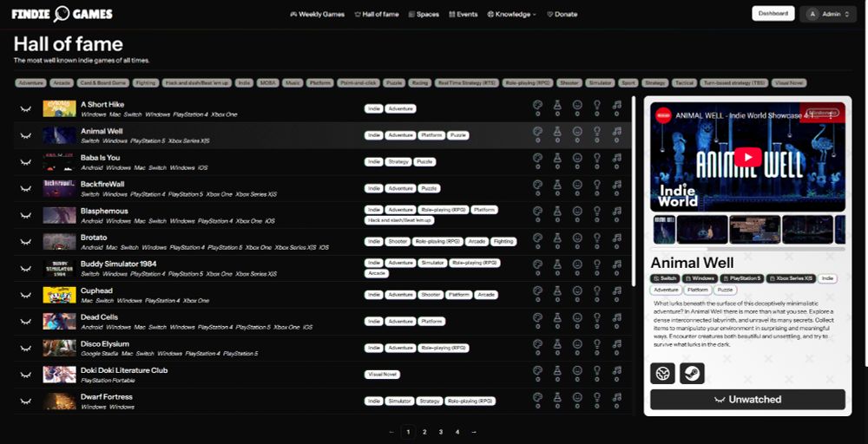Go to pagination page 2
Screen dimensions: 868x444
coord(424,432)
